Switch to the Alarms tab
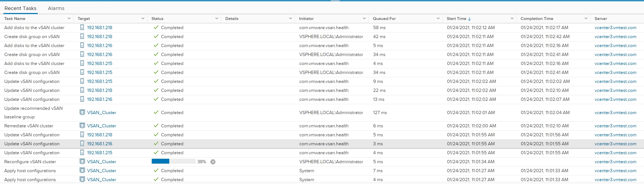 click(56, 8)
